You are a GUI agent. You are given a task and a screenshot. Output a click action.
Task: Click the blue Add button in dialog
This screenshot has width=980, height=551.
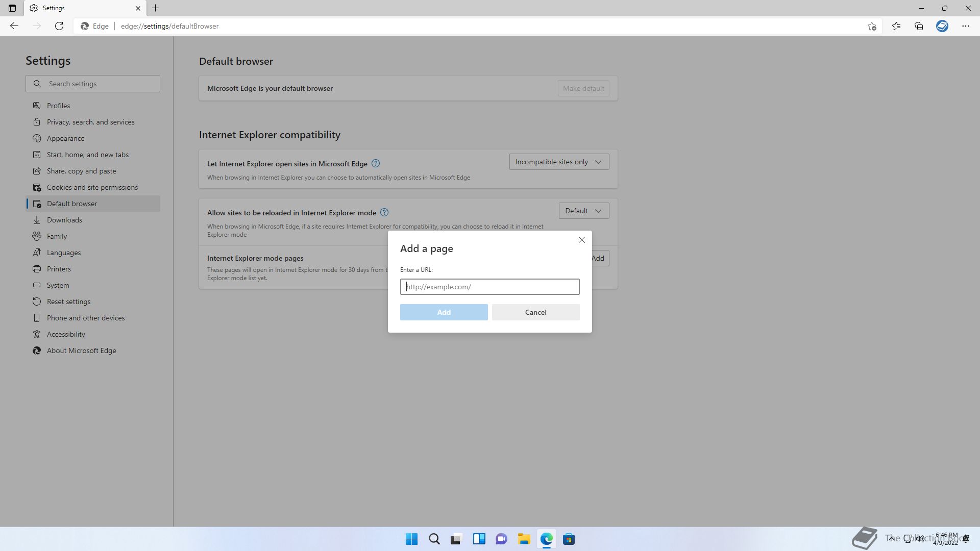point(444,312)
